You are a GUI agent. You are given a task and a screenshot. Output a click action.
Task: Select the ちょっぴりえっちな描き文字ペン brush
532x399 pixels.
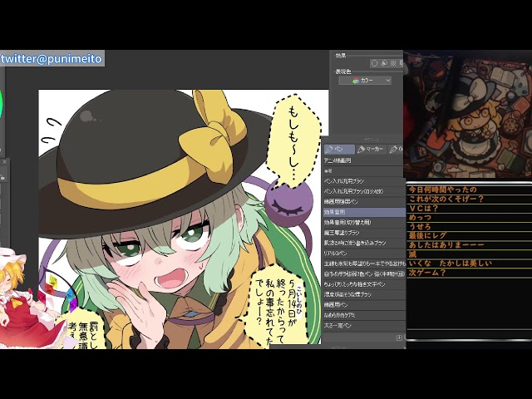[x=363, y=284]
